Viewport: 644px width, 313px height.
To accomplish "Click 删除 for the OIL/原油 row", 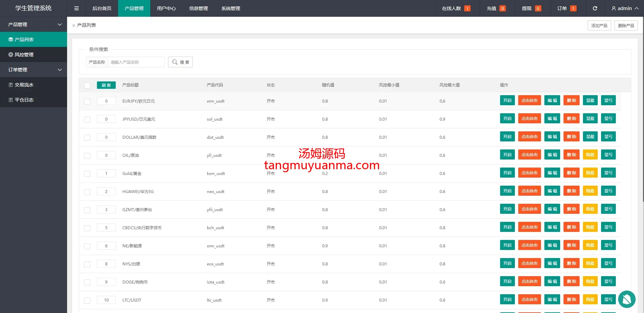I will click(571, 155).
